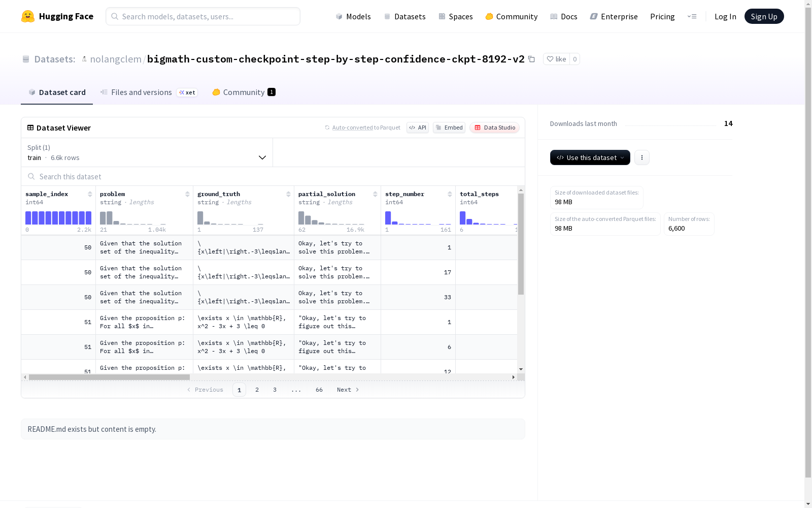The width and height of the screenshot is (812, 508).
Task: Click the page scrollbar down arrow
Action: (x=808, y=504)
